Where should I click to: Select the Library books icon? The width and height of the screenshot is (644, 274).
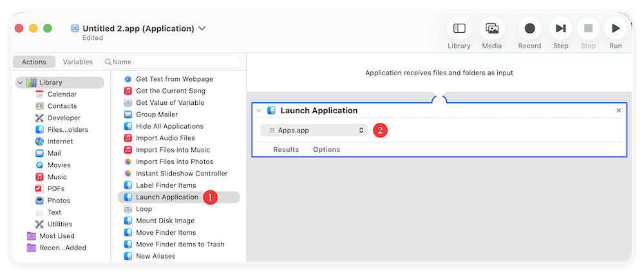pos(32,82)
